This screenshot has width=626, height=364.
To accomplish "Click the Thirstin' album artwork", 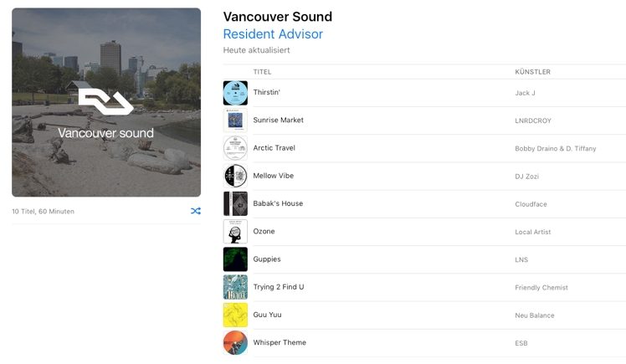I will 235,93.
